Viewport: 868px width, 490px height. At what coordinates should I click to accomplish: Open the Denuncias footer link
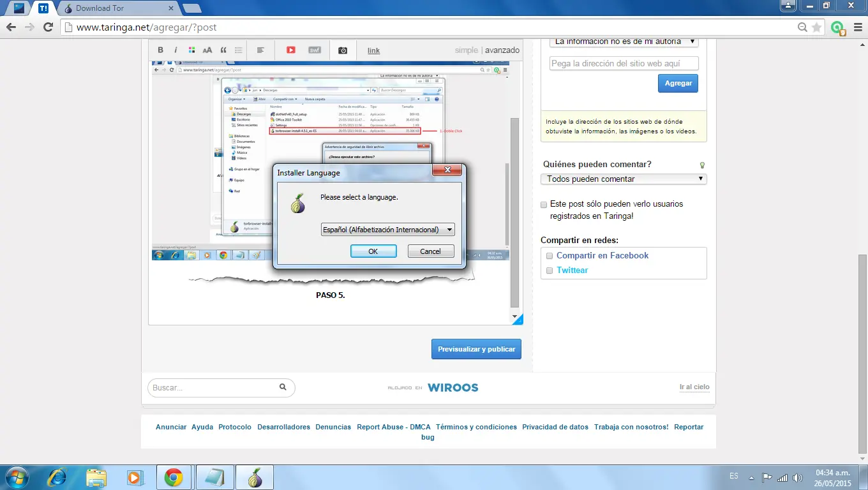click(x=333, y=427)
